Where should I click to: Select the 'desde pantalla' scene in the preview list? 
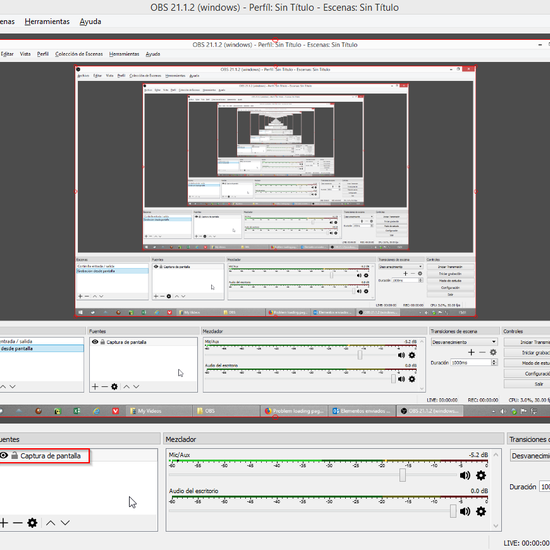pos(42,349)
